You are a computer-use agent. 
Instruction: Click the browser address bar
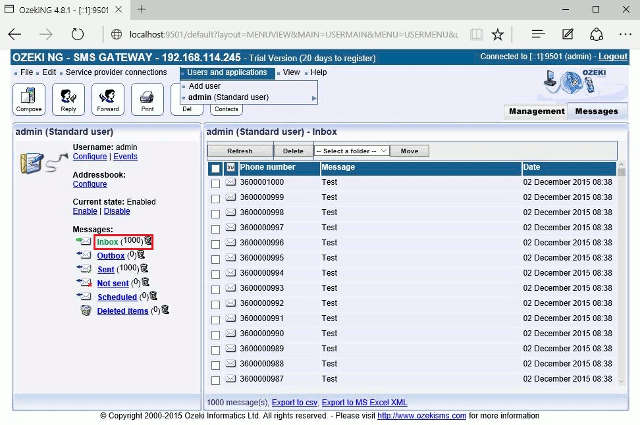pos(293,35)
